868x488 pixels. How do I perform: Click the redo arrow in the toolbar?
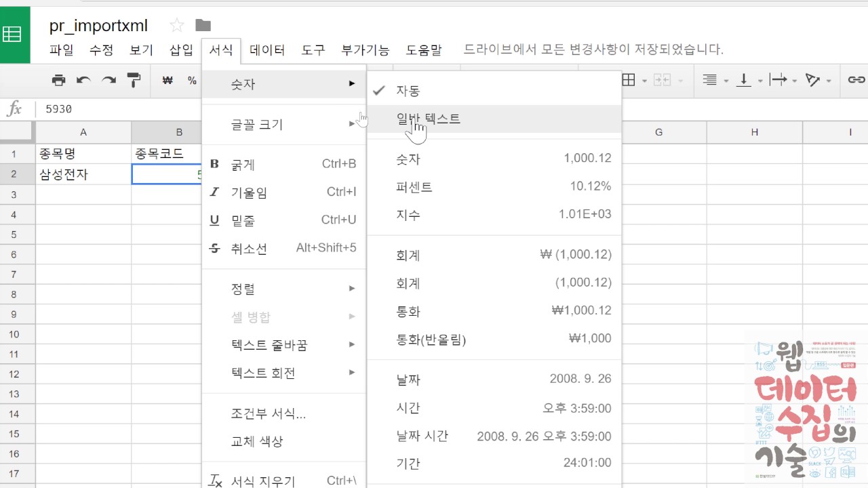108,80
